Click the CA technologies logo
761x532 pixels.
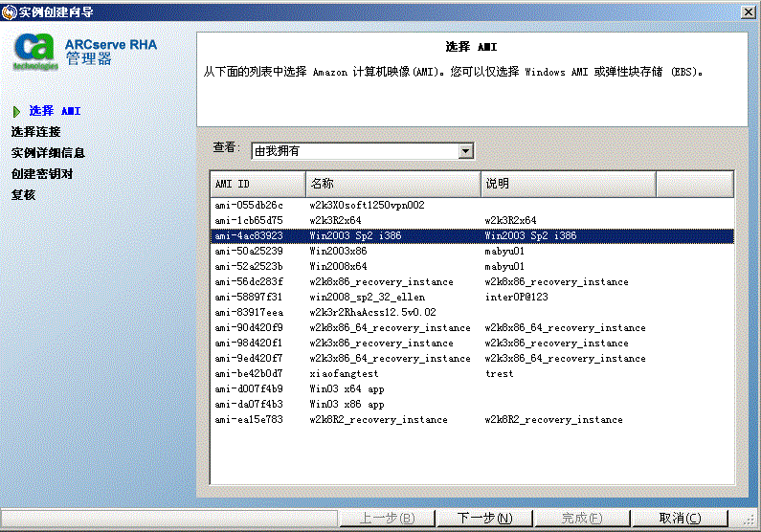click(x=35, y=52)
